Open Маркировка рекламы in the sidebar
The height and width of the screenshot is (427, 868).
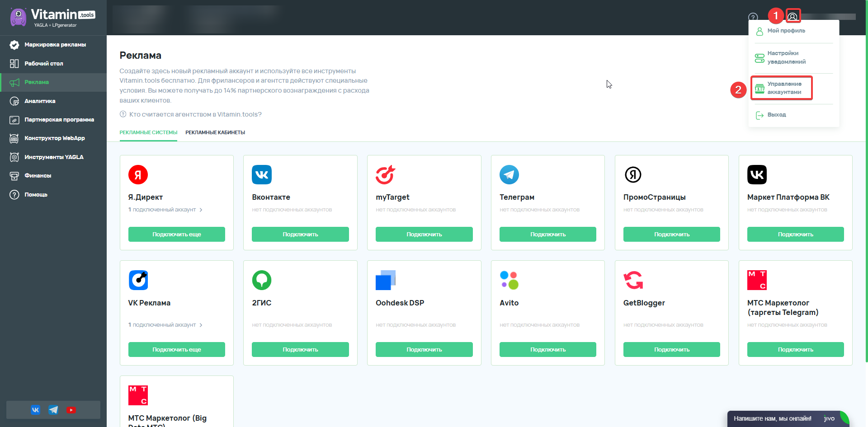point(53,45)
